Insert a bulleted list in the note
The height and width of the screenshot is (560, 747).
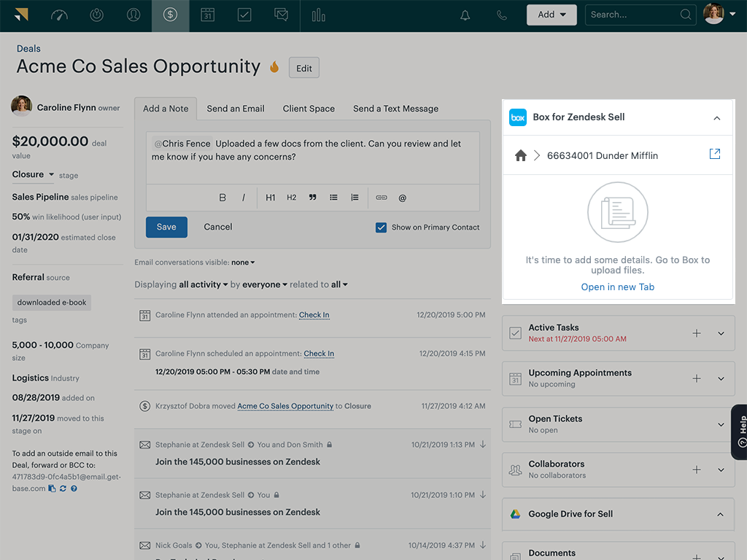click(333, 197)
